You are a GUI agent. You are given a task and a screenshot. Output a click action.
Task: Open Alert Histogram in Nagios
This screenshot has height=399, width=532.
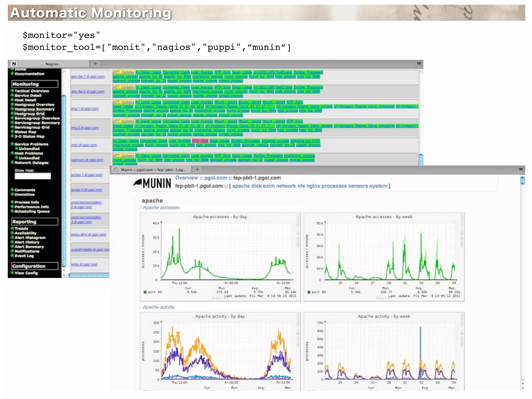30,238
